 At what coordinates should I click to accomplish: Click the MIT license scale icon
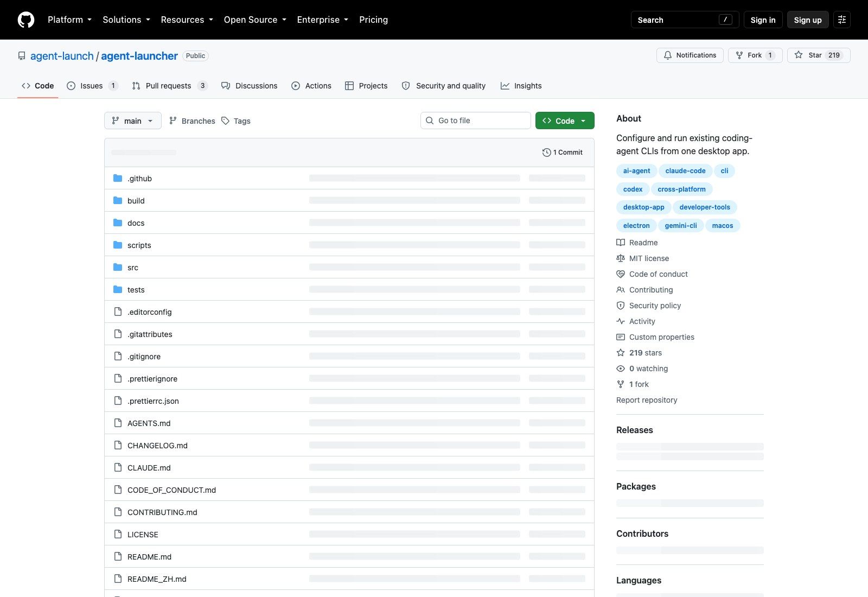click(x=621, y=258)
